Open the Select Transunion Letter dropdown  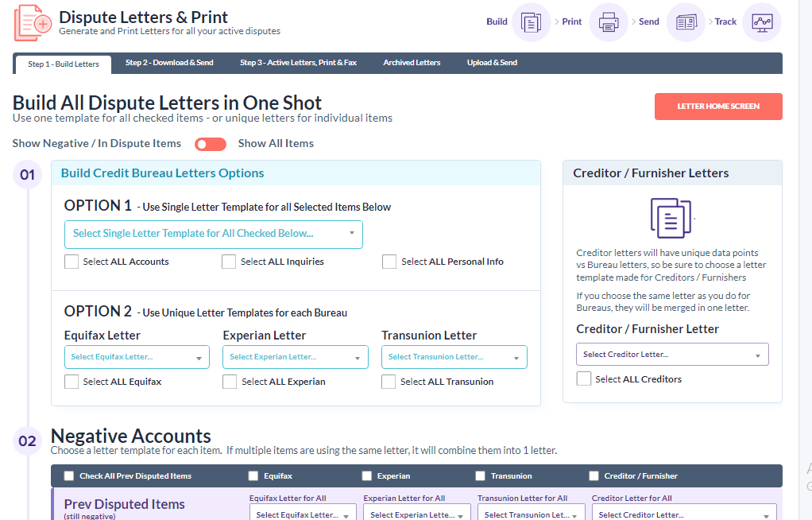click(453, 357)
